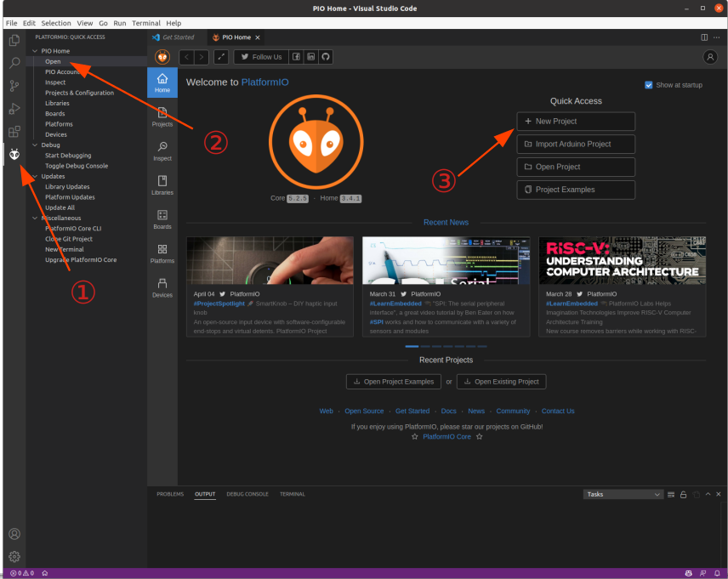Go forward with the right arrow button
Image resolution: width=728 pixels, height=579 pixels.
pos(202,57)
